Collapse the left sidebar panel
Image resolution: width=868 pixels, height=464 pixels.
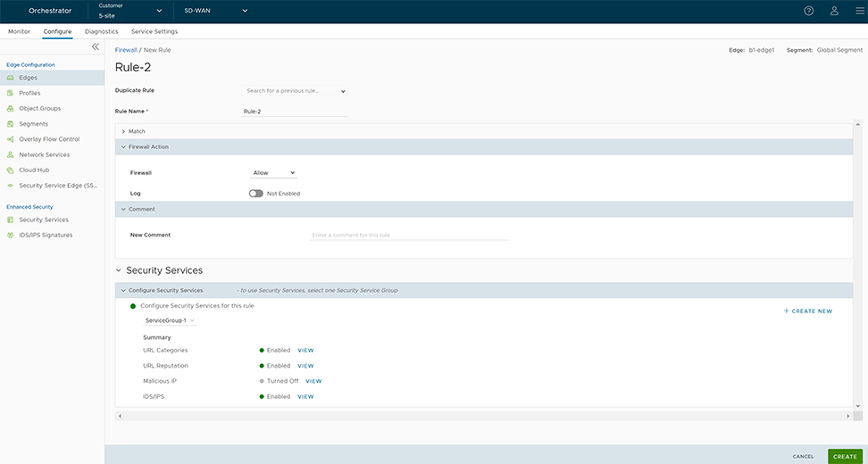(x=96, y=46)
